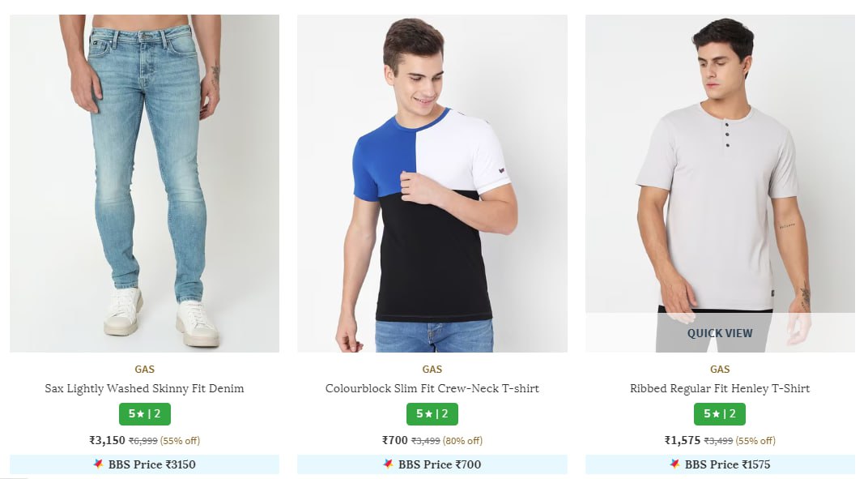The width and height of the screenshot is (868, 479).
Task: Click the GAS brand above Henley T-Shirt
Action: (x=719, y=370)
